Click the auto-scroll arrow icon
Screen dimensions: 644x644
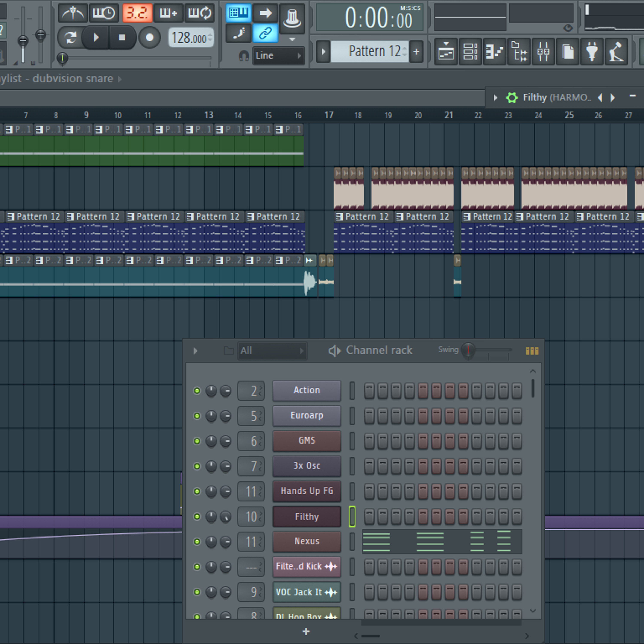(265, 13)
